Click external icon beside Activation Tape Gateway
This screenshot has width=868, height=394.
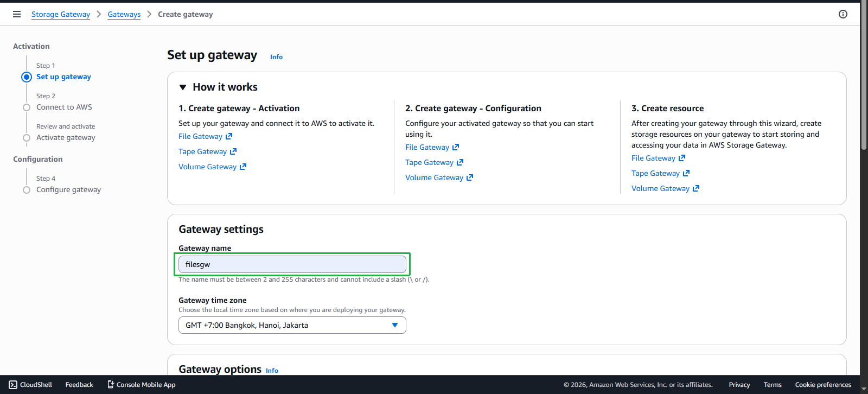[233, 151]
